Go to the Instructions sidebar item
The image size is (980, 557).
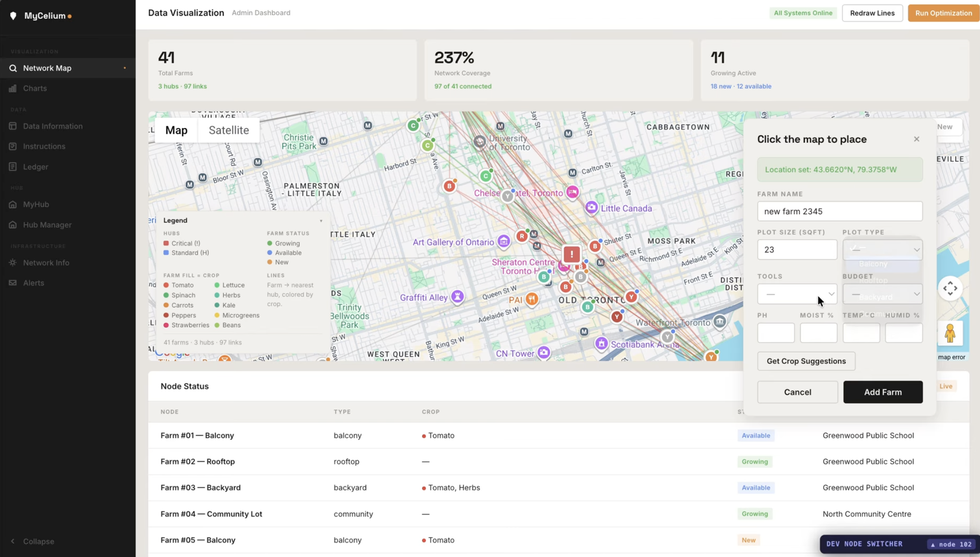click(67, 146)
